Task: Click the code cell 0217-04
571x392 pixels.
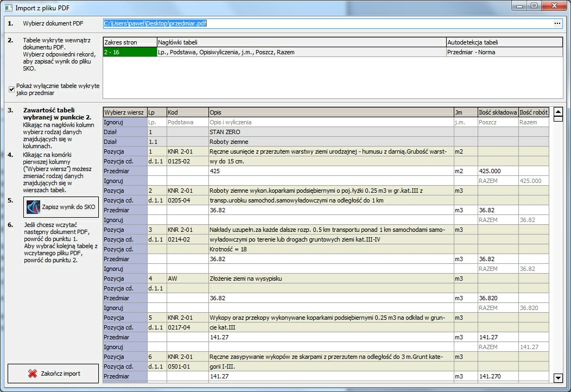Action: point(188,327)
